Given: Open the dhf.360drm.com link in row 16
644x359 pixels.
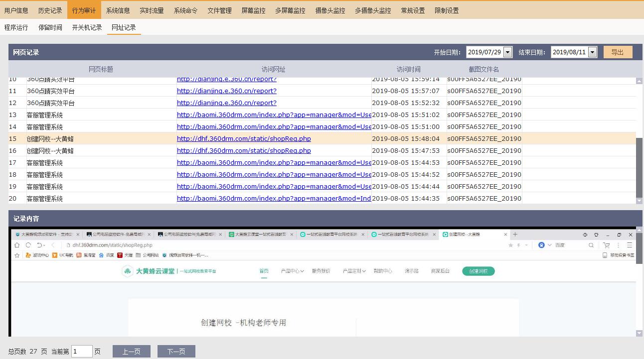Looking at the screenshot, I should coord(244,151).
